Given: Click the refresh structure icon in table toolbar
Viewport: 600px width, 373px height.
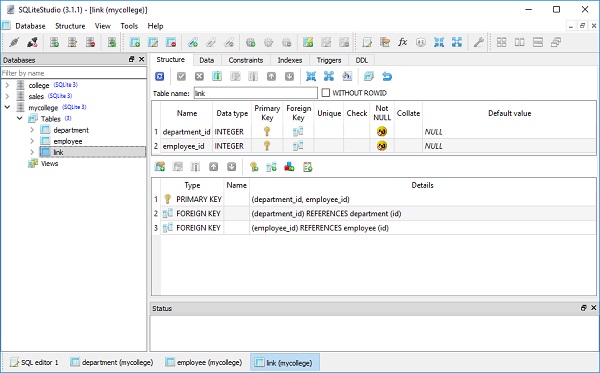Looking at the screenshot, I should pyautogui.click(x=160, y=77).
